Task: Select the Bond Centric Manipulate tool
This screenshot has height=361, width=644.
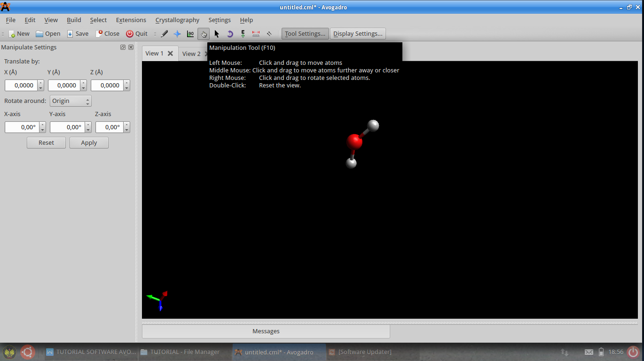Action: coord(190,33)
